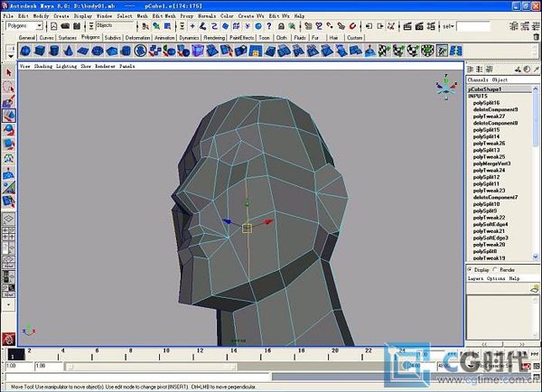Click the Maya logo icon below toolbox

point(9,339)
